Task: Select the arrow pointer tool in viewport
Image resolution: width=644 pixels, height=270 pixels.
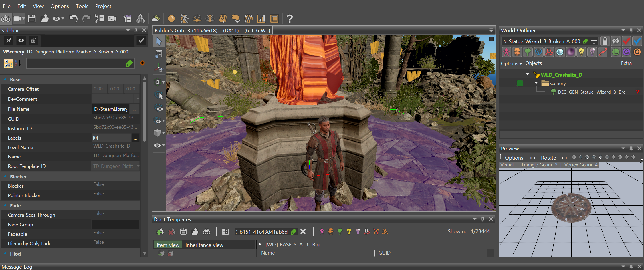Action: coord(159,41)
